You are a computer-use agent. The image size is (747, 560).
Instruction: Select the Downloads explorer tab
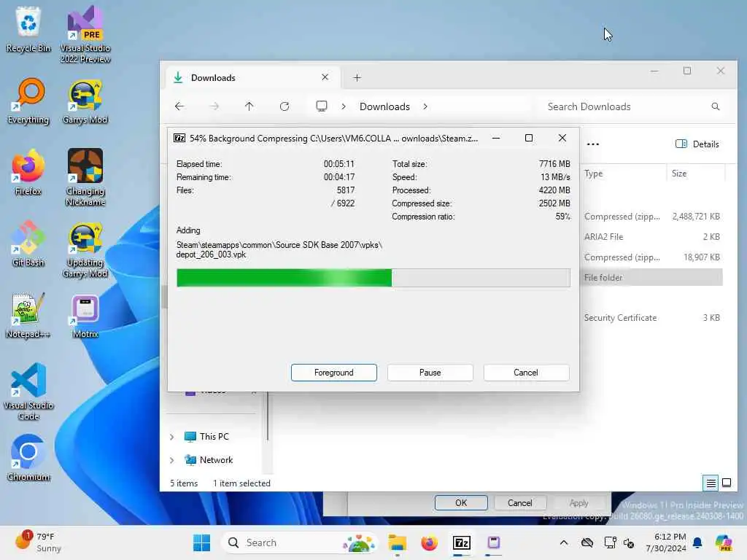coord(253,77)
